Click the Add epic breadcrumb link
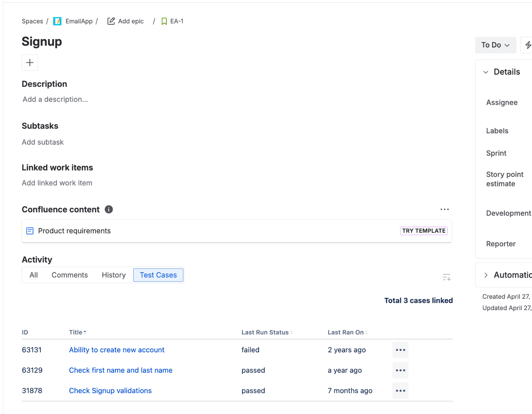The width and height of the screenshot is (532, 414). (x=131, y=21)
